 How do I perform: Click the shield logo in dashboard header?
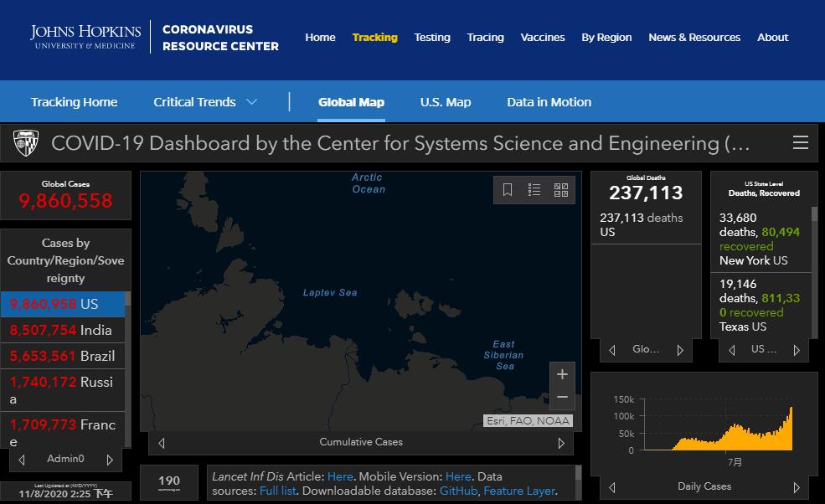[x=26, y=143]
